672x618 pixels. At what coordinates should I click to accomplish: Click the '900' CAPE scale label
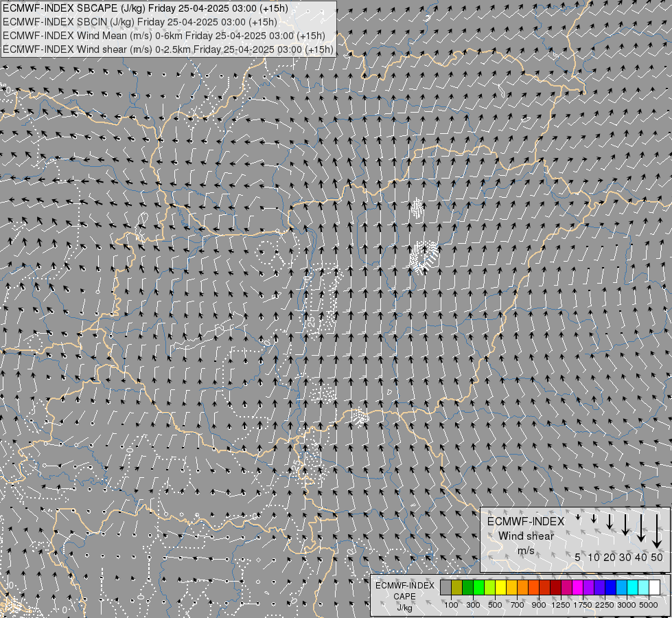coord(539,605)
